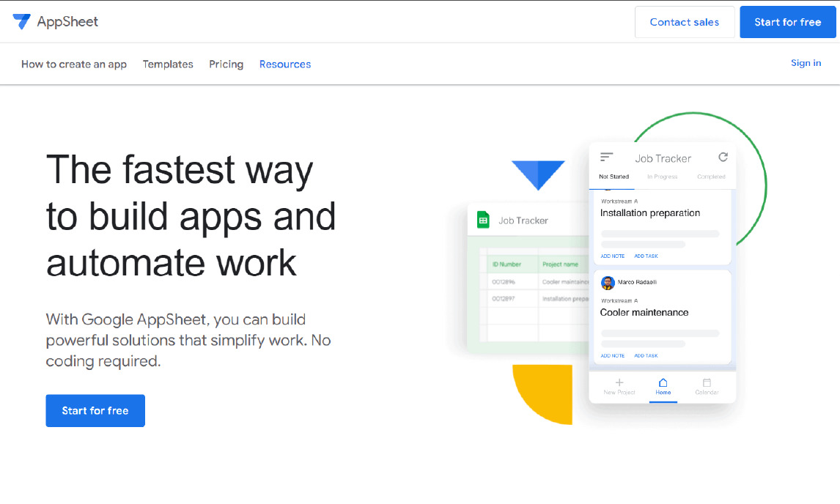
Task: Open the Resources nav item
Action: [x=285, y=64]
